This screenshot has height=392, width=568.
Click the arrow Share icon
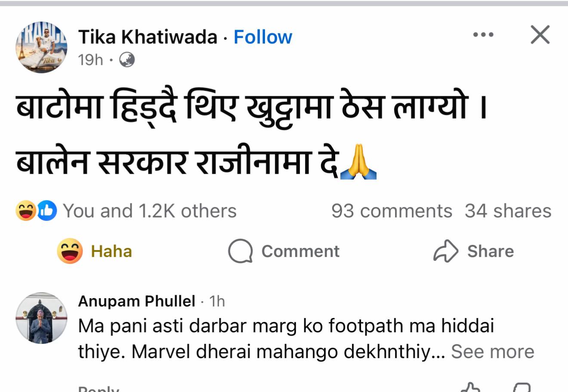(446, 251)
